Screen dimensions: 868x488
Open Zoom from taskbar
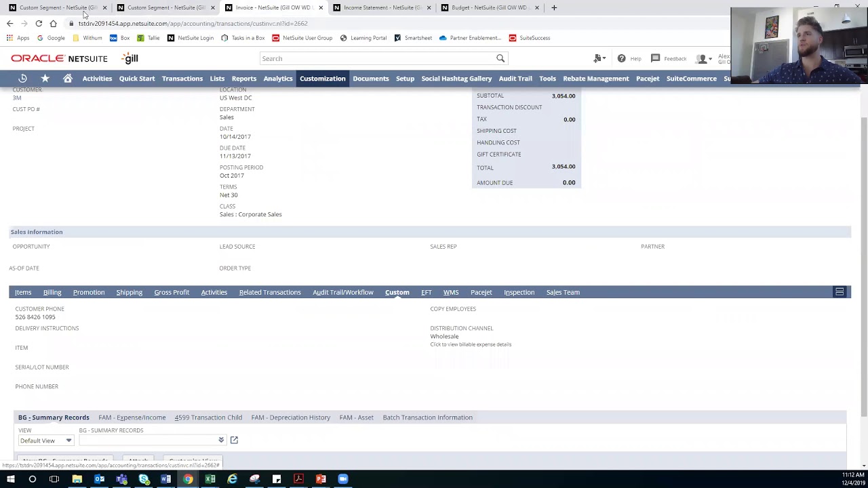[x=343, y=479]
